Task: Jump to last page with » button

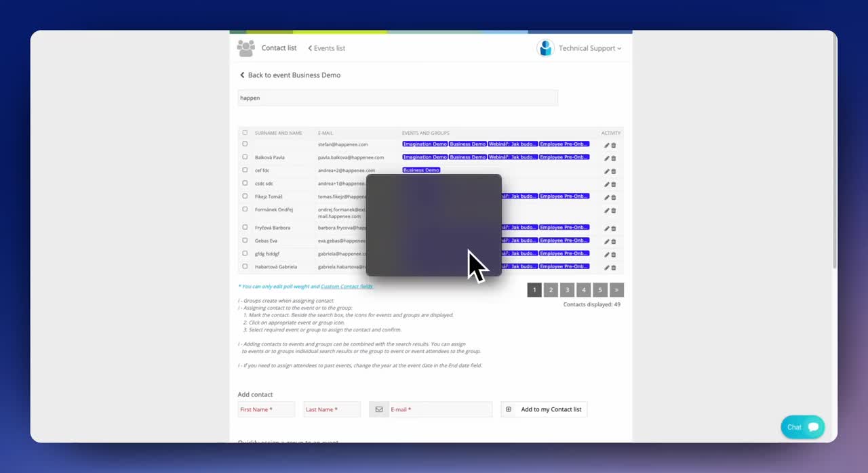Action: (616, 290)
